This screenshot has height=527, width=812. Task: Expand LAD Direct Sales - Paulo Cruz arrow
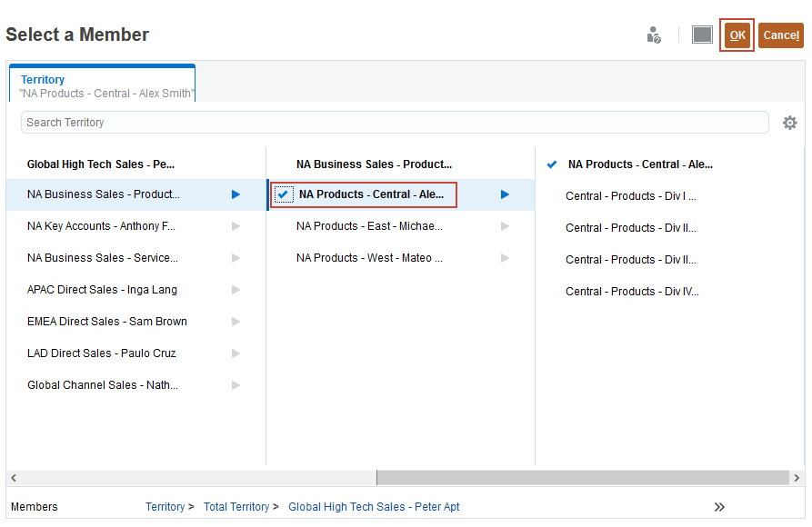point(236,353)
